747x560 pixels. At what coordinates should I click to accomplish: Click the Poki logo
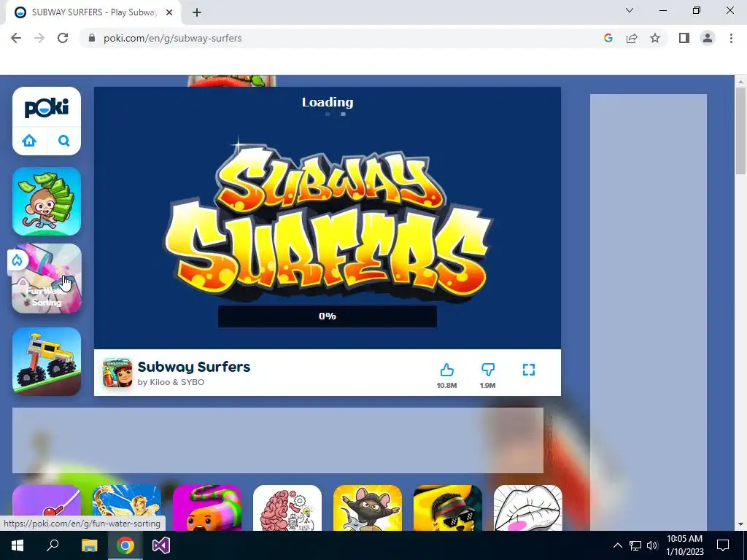click(47, 108)
